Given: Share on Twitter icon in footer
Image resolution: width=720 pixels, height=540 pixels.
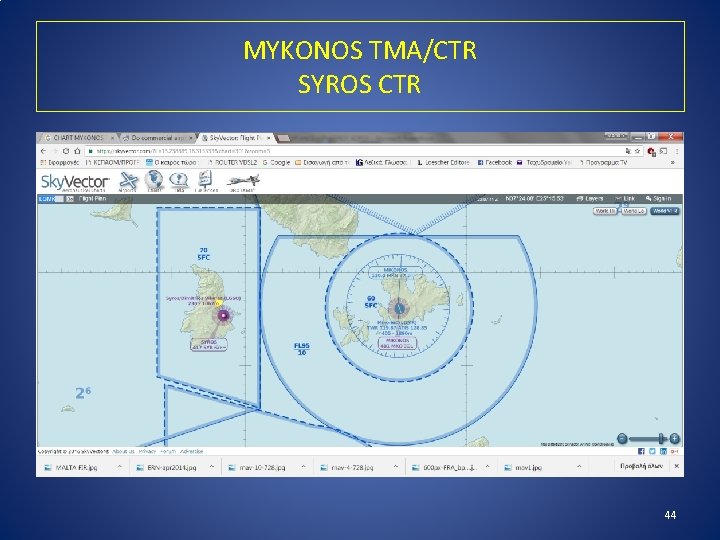Looking at the screenshot, I should 652,451.
